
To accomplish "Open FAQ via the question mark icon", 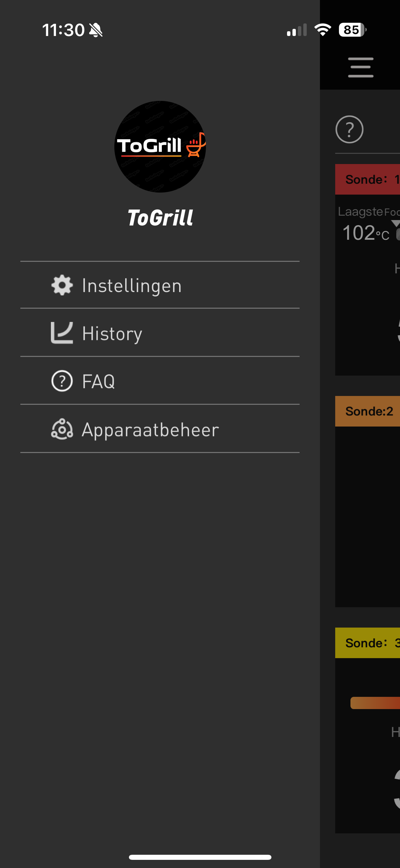I will 62,381.
